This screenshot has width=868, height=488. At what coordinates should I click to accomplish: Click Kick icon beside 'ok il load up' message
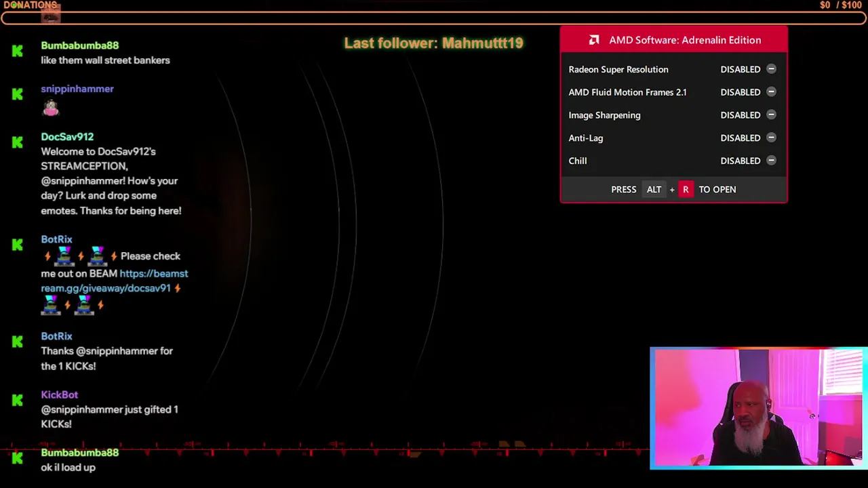(18, 457)
